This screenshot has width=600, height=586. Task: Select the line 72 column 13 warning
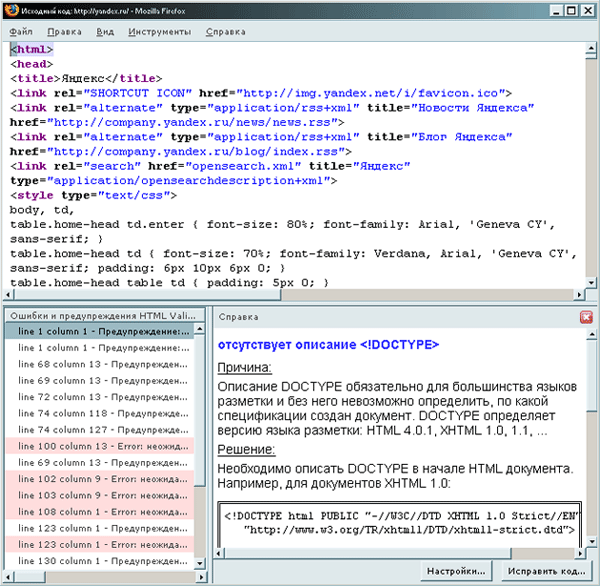coord(100,397)
